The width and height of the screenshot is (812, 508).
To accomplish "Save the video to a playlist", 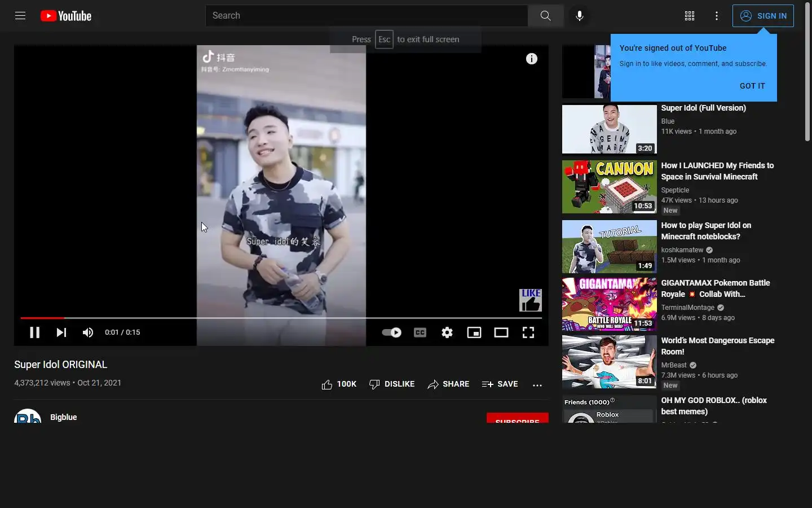I will (500, 384).
